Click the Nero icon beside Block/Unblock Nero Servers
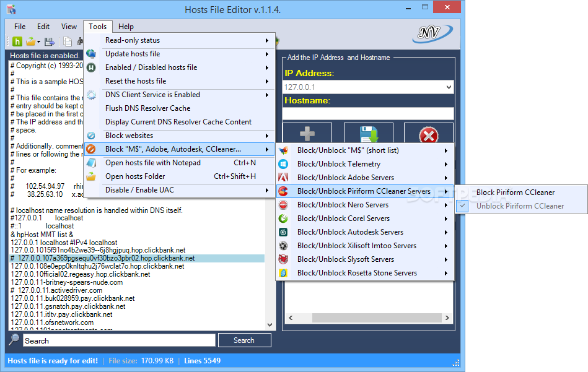The width and height of the screenshot is (588, 372). coord(283,205)
